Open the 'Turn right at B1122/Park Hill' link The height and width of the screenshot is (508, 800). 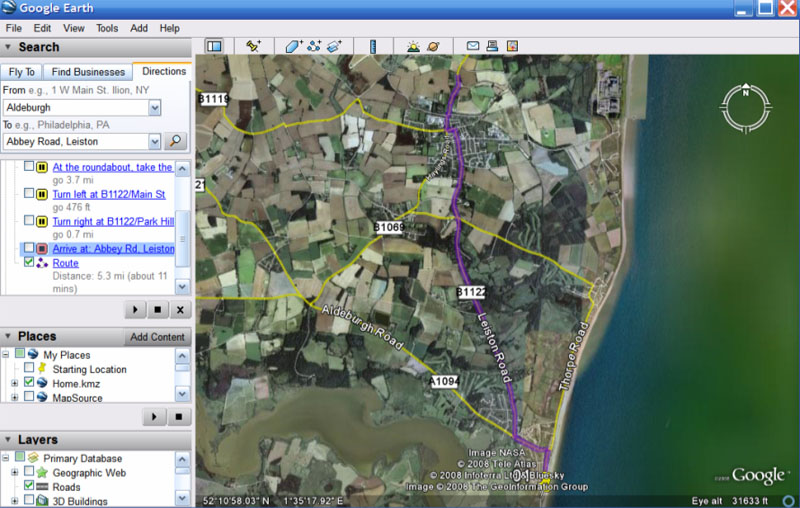point(113,221)
